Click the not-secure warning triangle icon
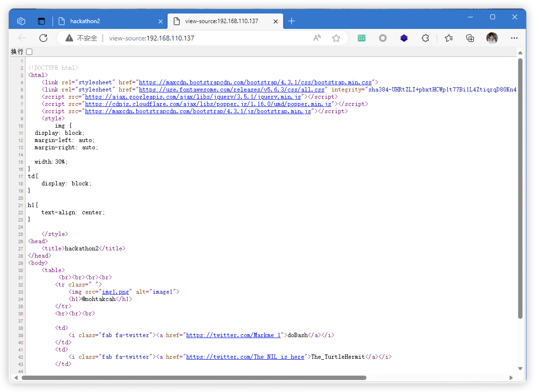Image resolution: width=535 pixels, height=392 pixels. [69, 38]
